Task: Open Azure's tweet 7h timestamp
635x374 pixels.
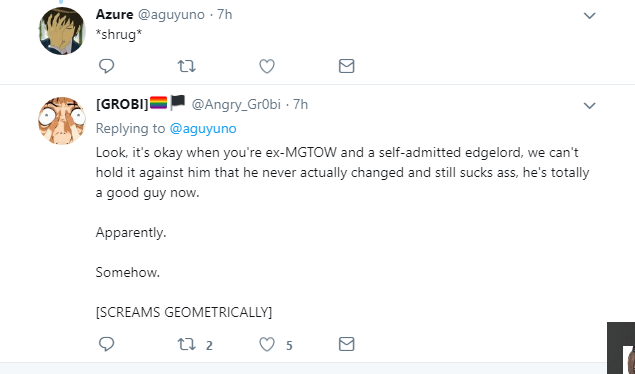Action: pos(225,15)
